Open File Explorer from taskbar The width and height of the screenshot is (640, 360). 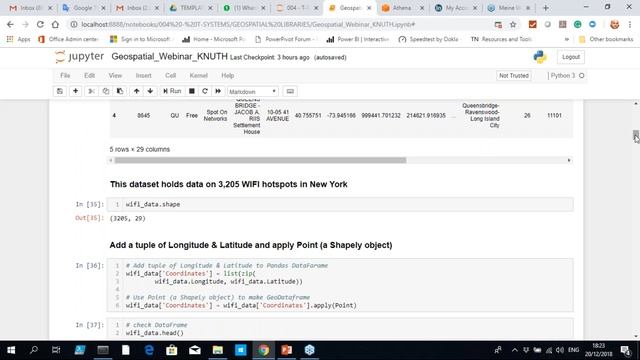[x=218, y=350]
